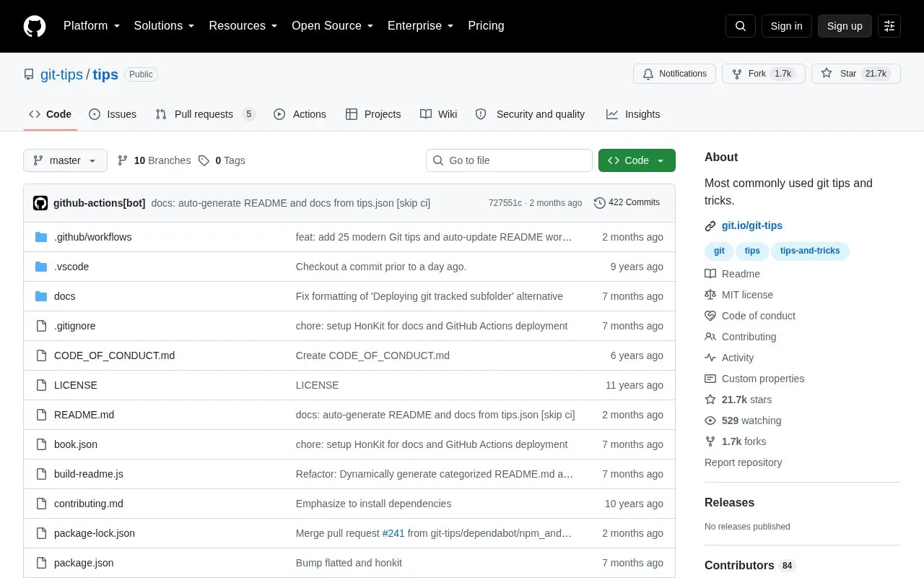Click the branch icon beside 10 Branches
924x578 pixels.
[123, 160]
